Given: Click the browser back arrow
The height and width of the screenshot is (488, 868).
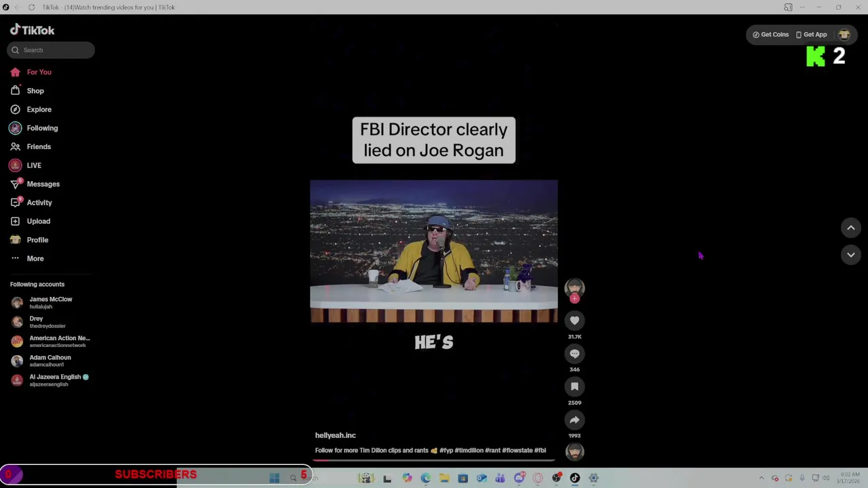Looking at the screenshot, I should tap(18, 7).
